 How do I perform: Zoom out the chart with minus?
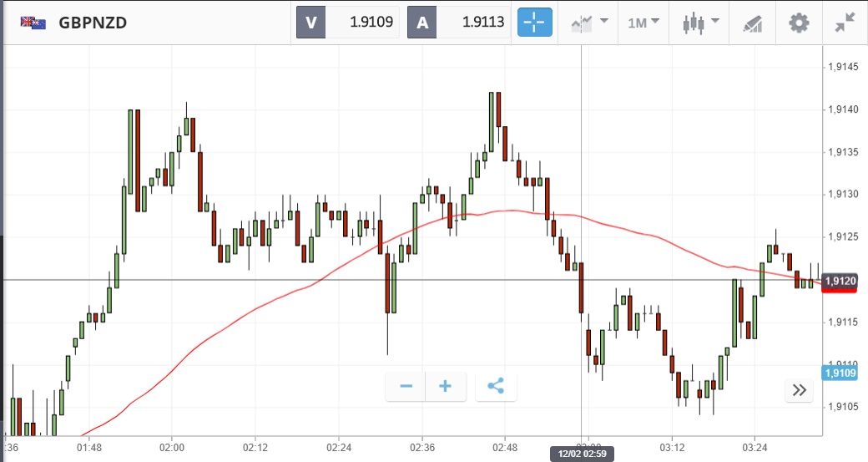406,386
